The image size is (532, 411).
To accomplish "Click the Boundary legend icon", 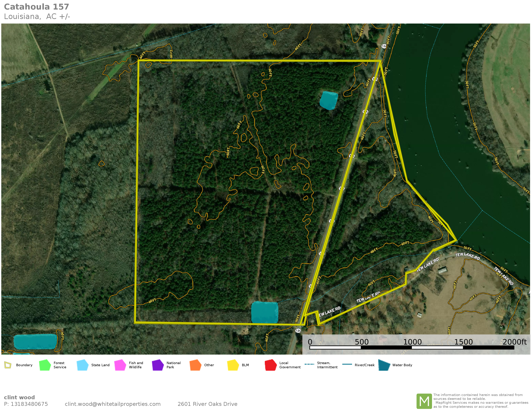I will (8, 365).
